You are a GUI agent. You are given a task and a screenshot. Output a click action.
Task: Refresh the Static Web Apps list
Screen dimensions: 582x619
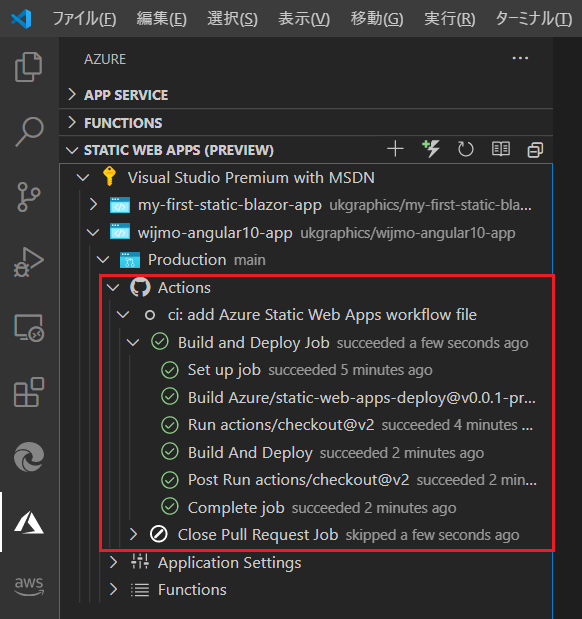coord(465,149)
